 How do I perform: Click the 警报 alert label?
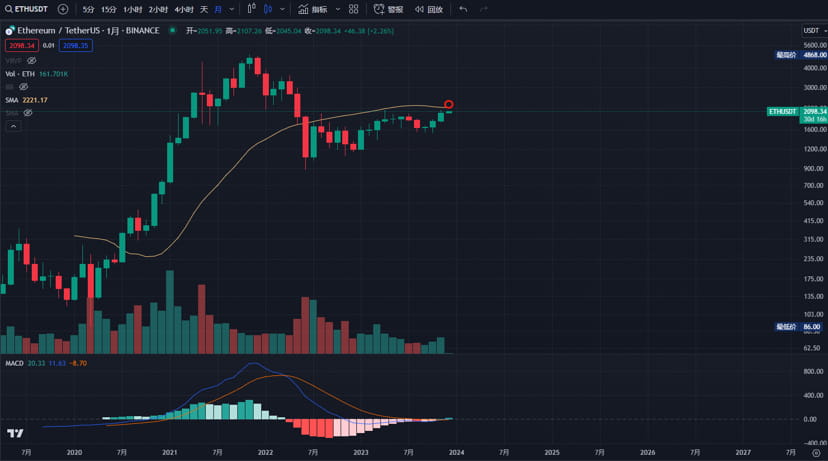pyautogui.click(x=395, y=10)
